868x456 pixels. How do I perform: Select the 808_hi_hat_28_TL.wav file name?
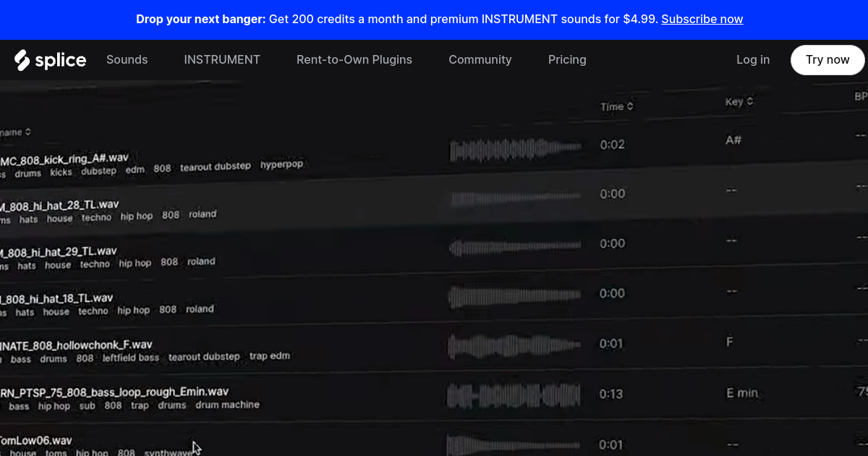(59, 205)
